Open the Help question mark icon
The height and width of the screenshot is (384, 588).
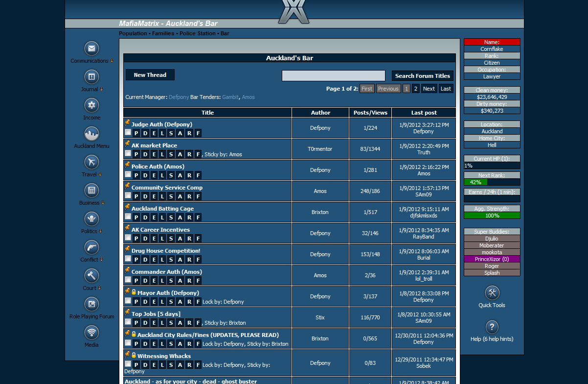492,327
